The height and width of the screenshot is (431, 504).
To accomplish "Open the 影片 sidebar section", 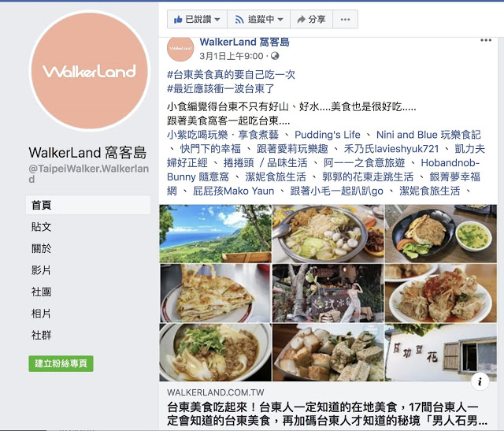I will coord(41,269).
